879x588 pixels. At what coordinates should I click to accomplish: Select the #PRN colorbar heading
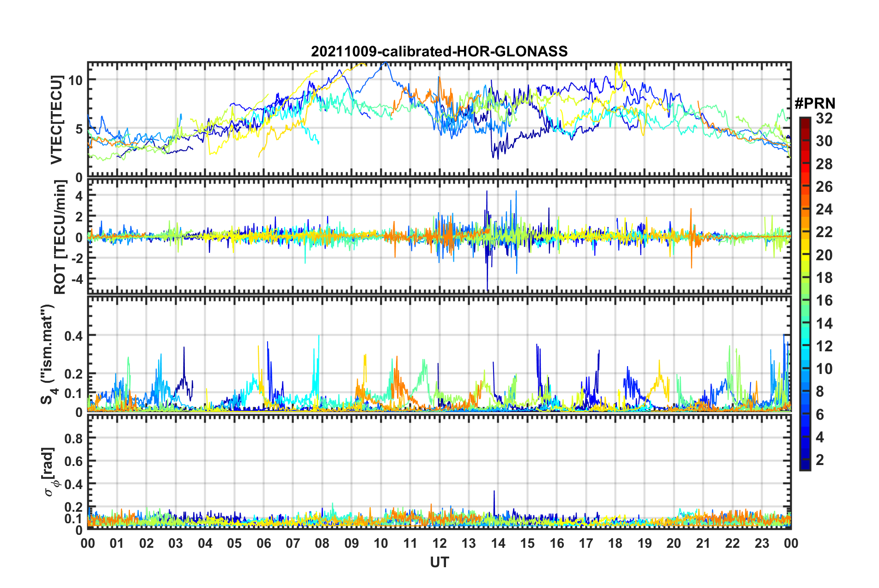(x=815, y=104)
